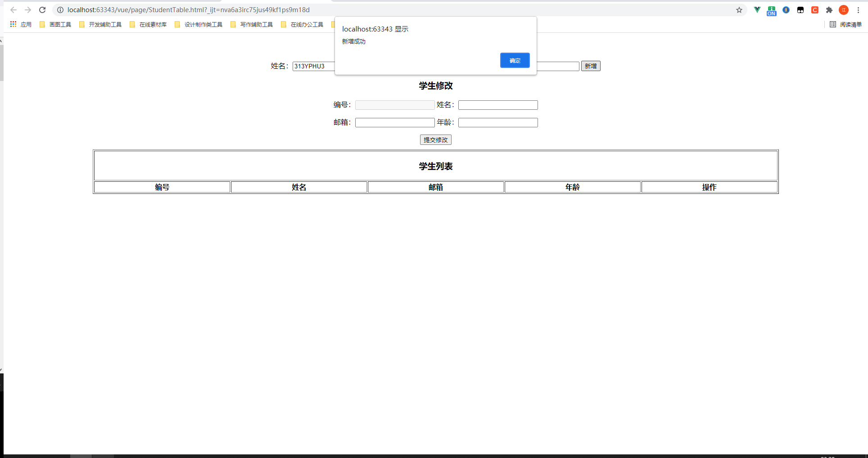Screen dimensions: 868x458
Task: Open the 设计制作类工具 bookmark folder
Action: (199, 24)
